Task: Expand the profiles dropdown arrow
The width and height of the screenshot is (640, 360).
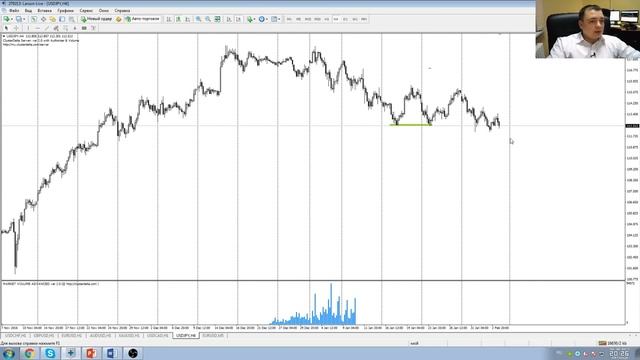Action: [x=24, y=19]
